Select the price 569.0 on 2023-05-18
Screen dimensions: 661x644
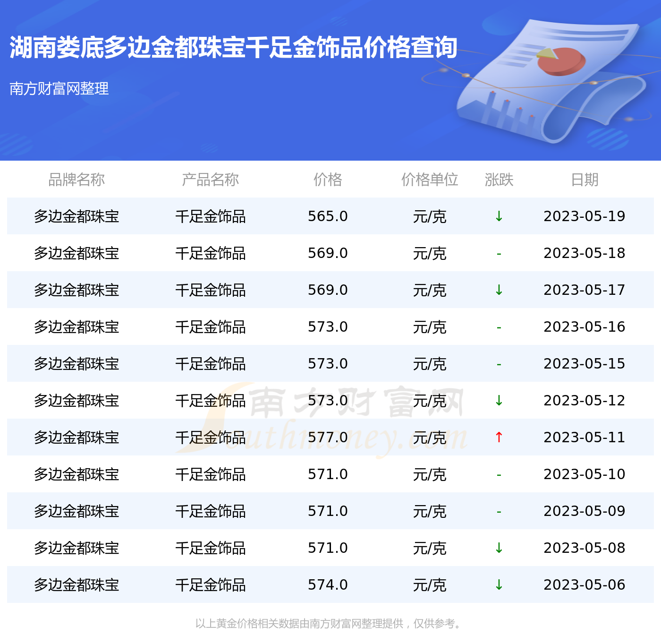328,253
